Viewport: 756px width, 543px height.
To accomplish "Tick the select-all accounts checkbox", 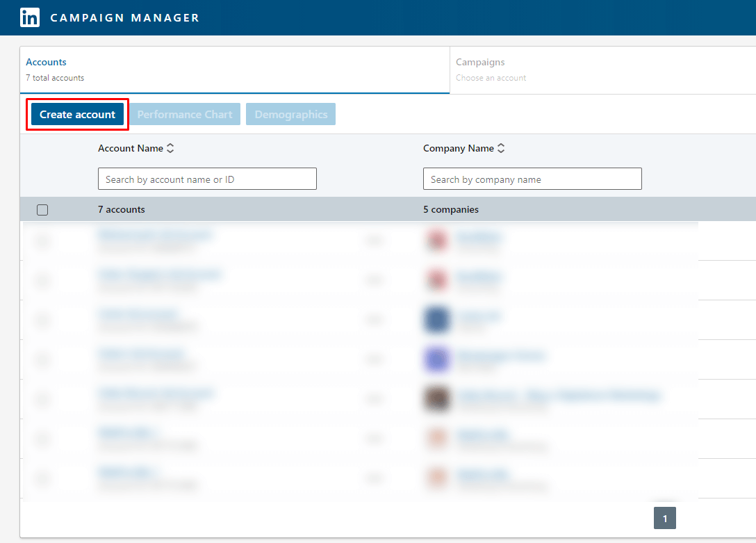I will tap(42, 210).
